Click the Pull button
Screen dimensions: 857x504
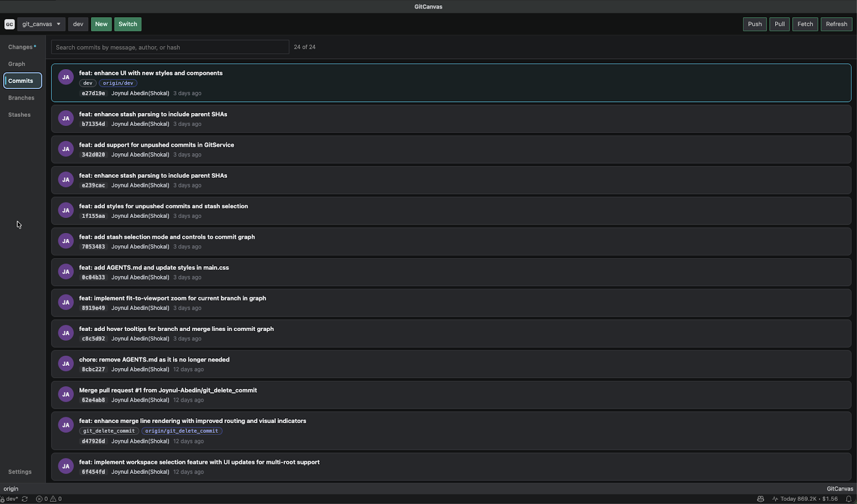779,24
